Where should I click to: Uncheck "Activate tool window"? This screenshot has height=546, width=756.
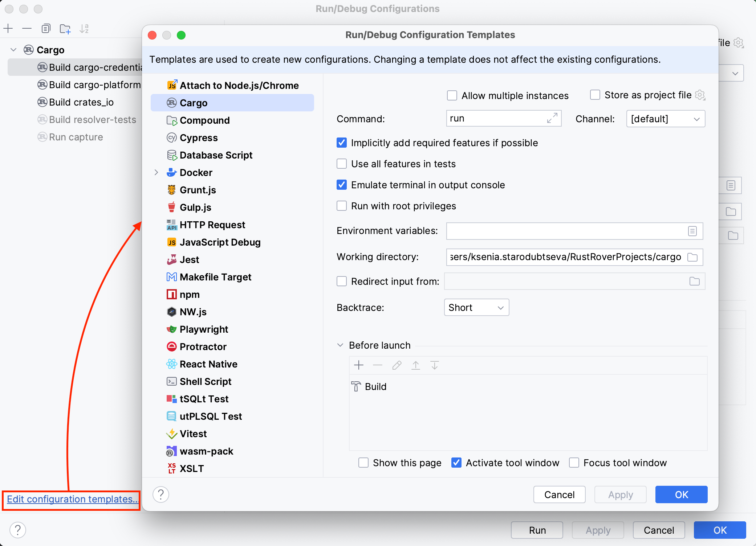coord(456,463)
